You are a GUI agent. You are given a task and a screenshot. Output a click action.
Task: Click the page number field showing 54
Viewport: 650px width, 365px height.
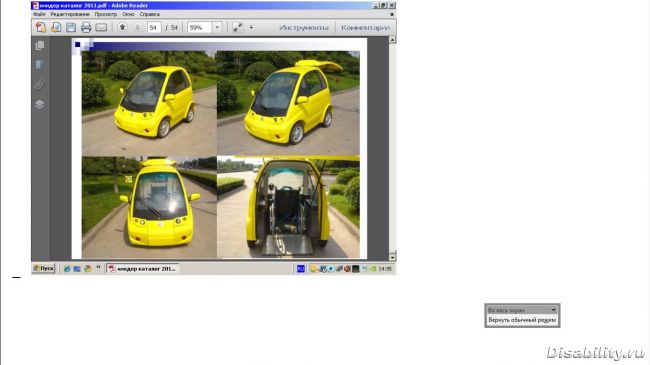pyautogui.click(x=154, y=27)
